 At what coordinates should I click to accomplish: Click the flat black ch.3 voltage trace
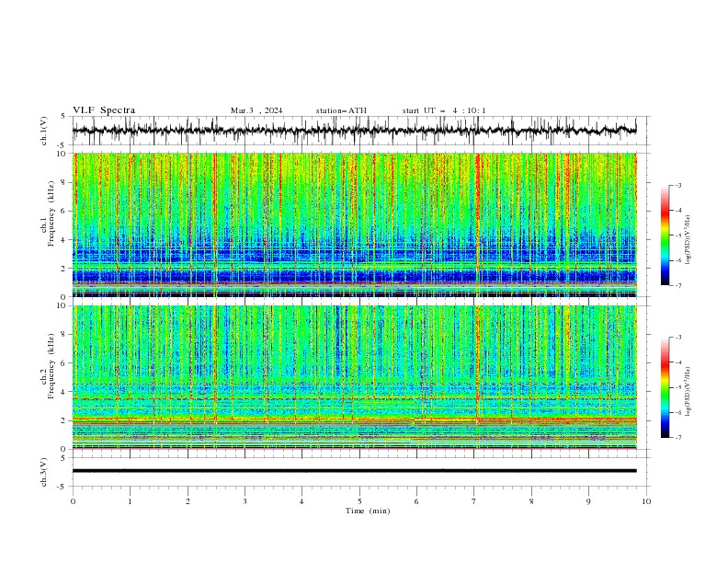click(x=354, y=471)
